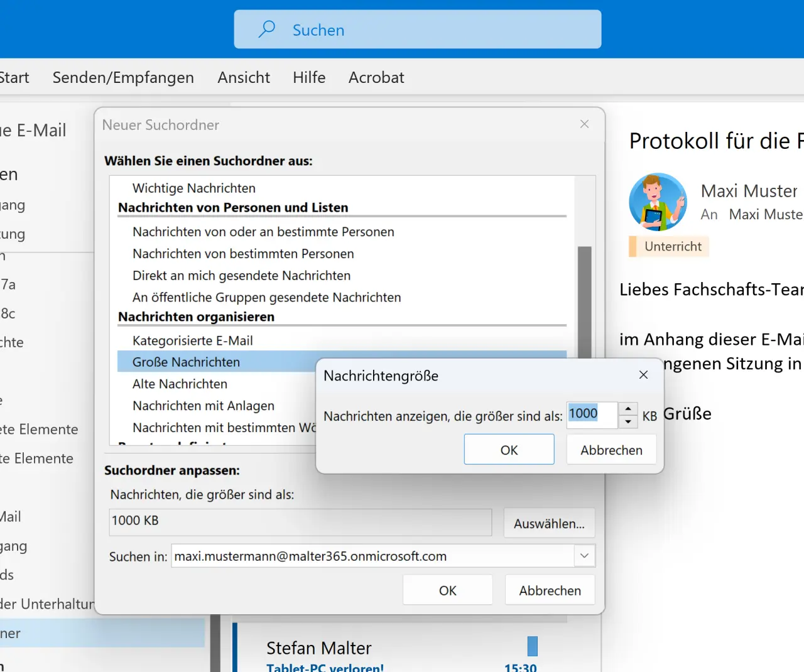Click the blue category flag on Stefan Malter email
Screen dimensions: 804x672
(x=532, y=646)
